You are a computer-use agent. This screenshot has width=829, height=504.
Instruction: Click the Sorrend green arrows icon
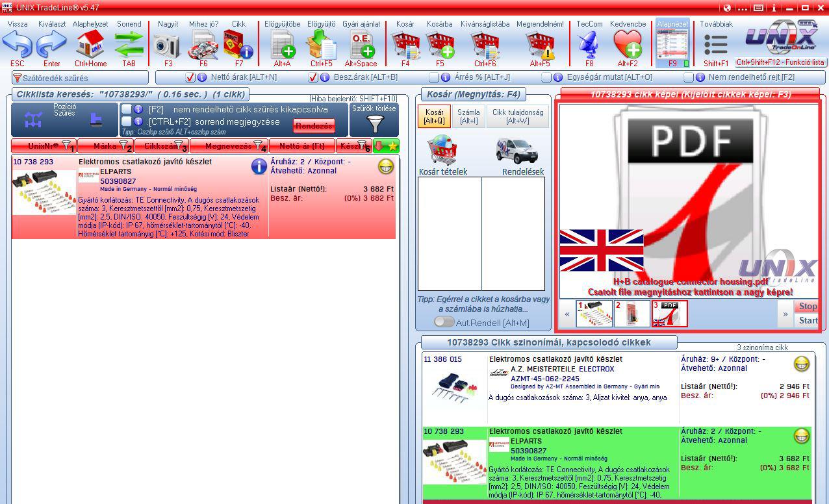(x=129, y=44)
